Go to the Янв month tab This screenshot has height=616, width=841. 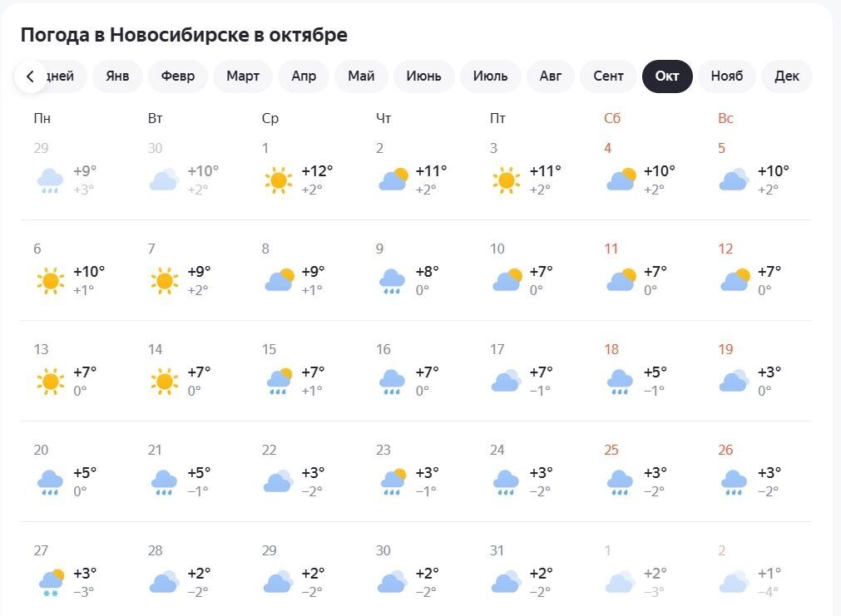click(x=117, y=76)
